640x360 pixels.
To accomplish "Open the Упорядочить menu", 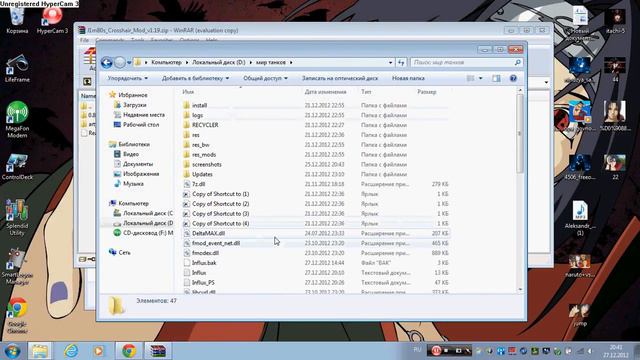I will pyautogui.click(x=128, y=78).
